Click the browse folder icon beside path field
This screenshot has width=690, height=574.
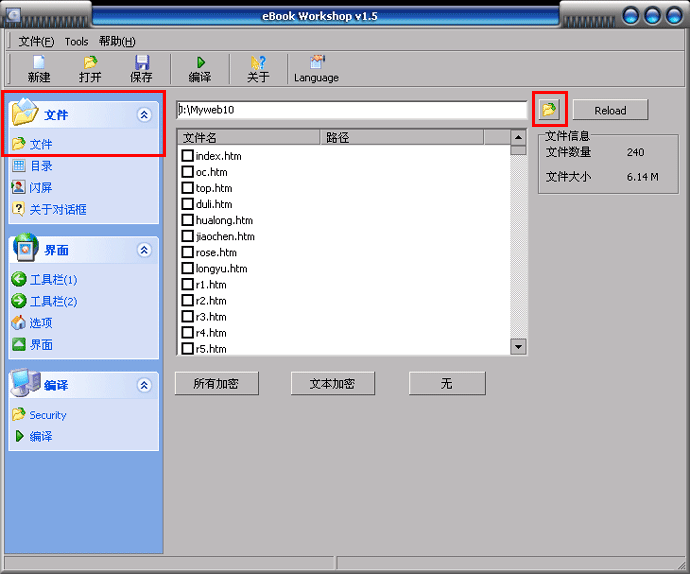tap(549, 109)
